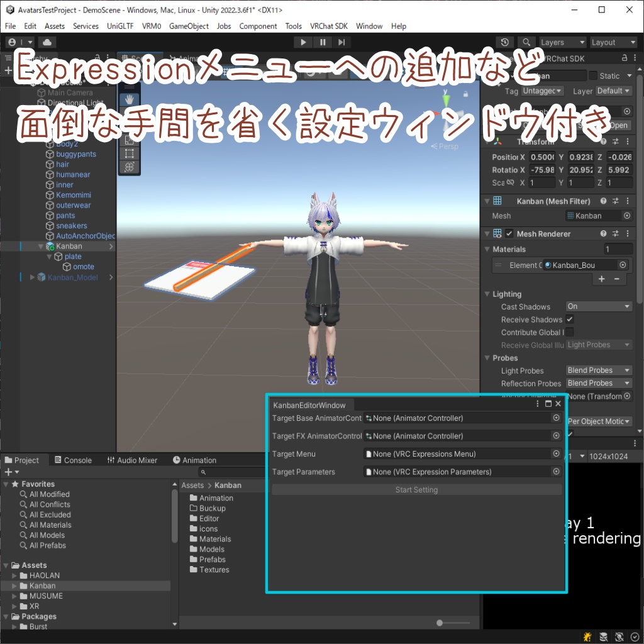
Task: Enable the Static checkbox in the Inspector
Action: 592,75
